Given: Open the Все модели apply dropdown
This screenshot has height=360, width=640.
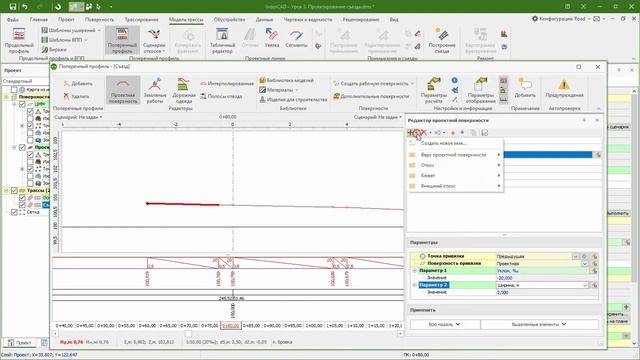Looking at the screenshot, I should pos(445,324).
